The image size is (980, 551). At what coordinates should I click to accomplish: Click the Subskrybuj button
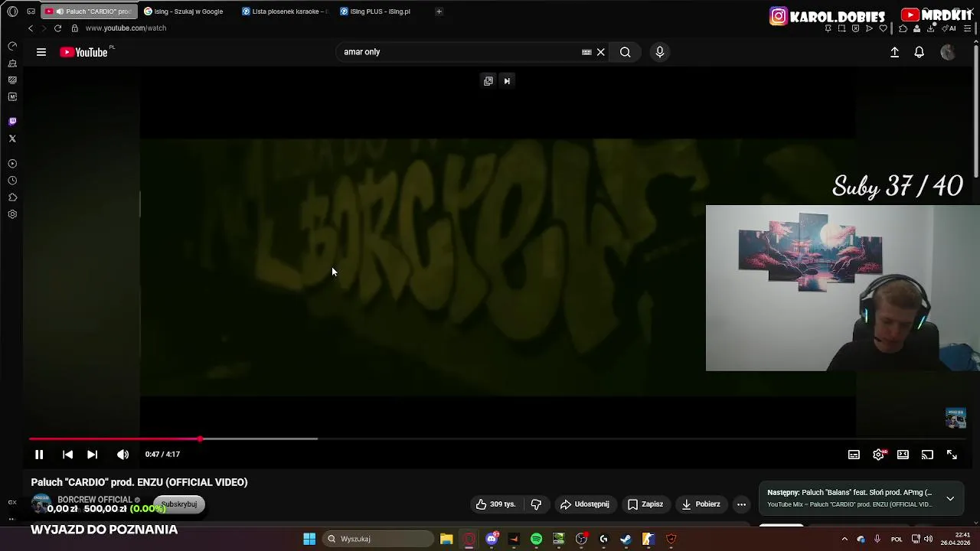point(179,504)
